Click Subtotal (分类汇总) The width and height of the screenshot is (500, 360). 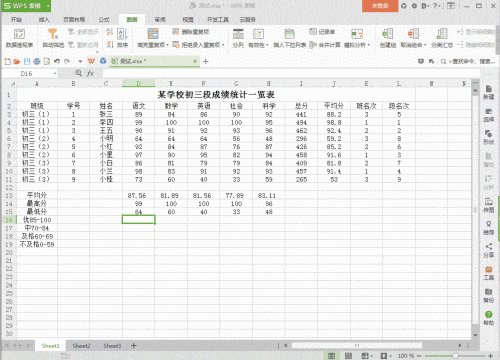[442, 38]
